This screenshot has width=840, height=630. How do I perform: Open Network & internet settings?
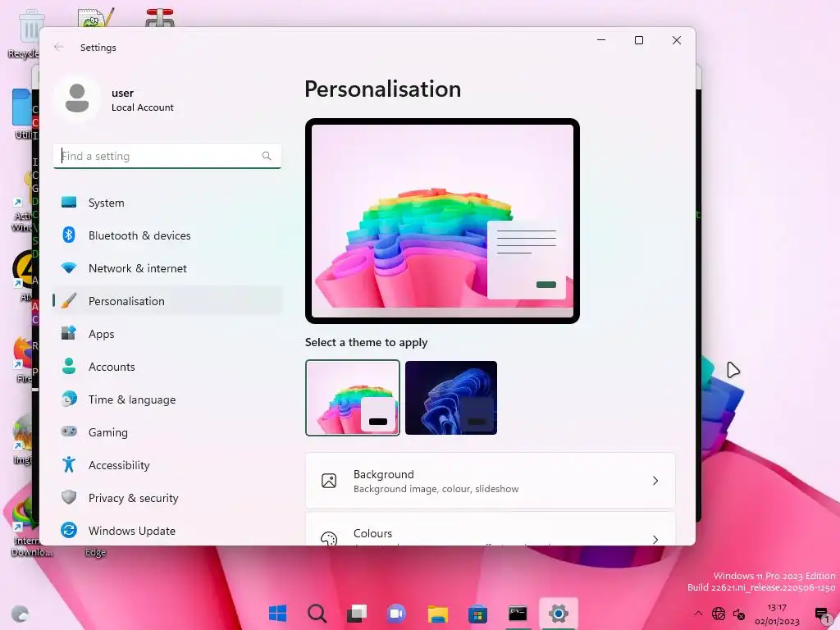coord(167,268)
